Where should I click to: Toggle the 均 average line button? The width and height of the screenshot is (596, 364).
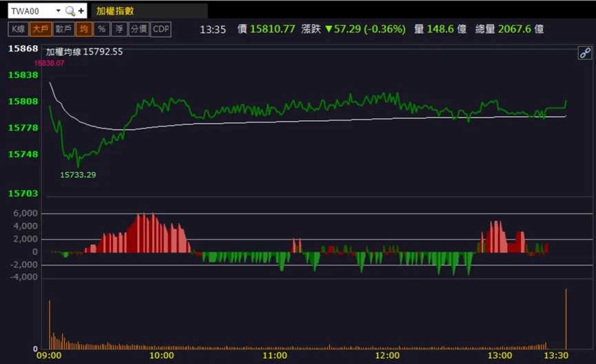click(x=84, y=29)
